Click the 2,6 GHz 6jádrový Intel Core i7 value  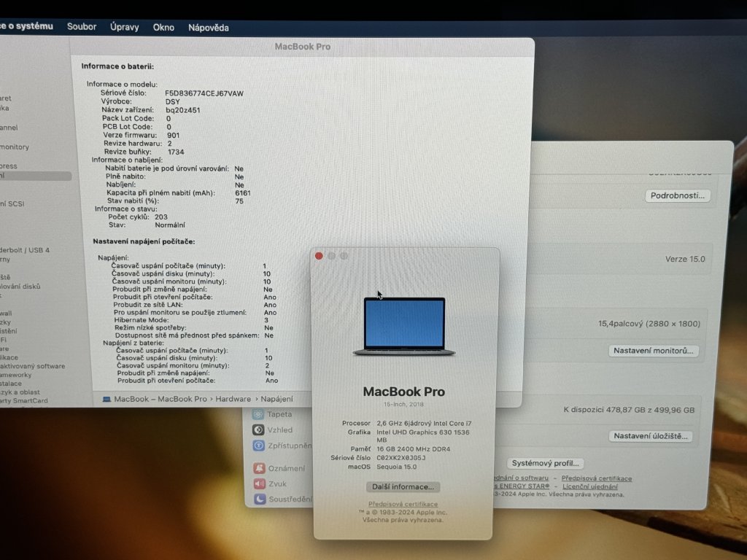(x=424, y=424)
